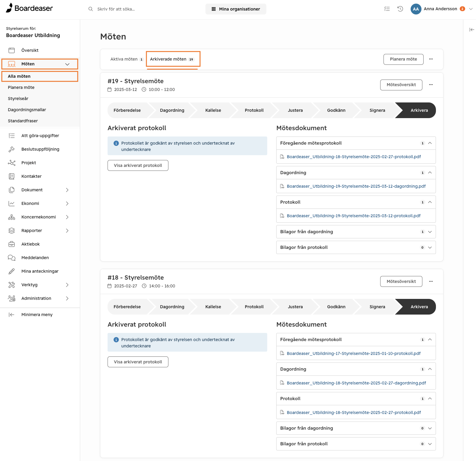Expand Bilagor från dagordning in meeting #19
This screenshot has width=476, height=461.
click(430, 232)
